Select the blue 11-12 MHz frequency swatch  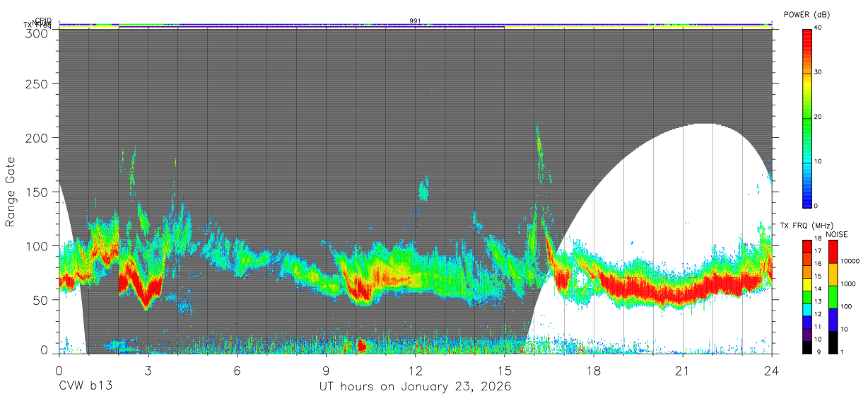tap(807, 321)
